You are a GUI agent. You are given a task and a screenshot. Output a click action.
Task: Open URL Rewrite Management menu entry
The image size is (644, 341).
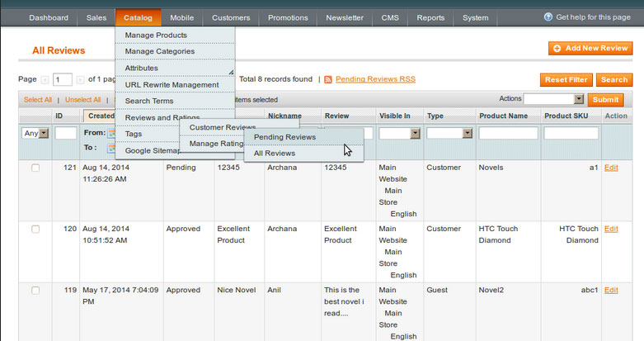[172, 84]
